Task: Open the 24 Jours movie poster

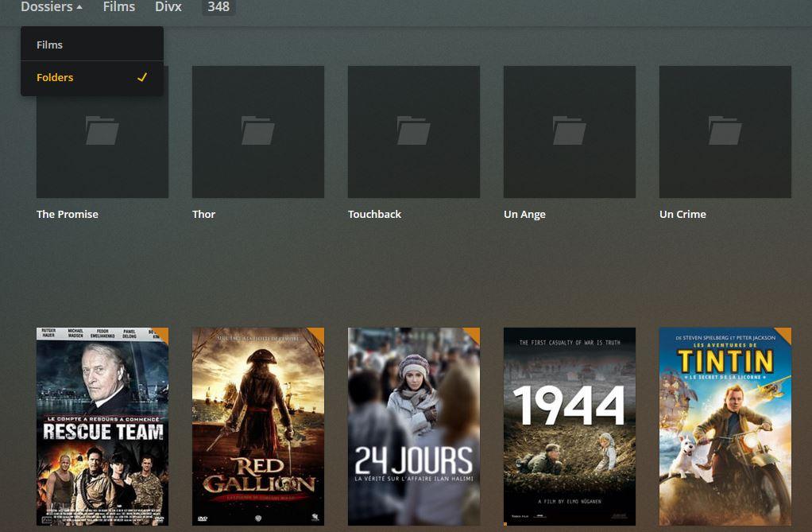Action: coord(414,426)
